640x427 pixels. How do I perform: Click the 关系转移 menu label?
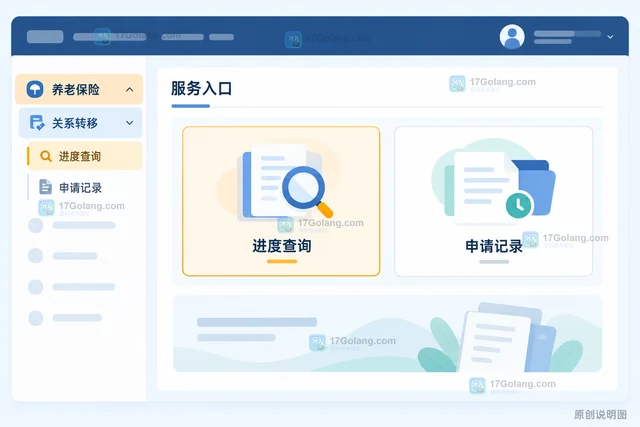(x=75, y=123)
